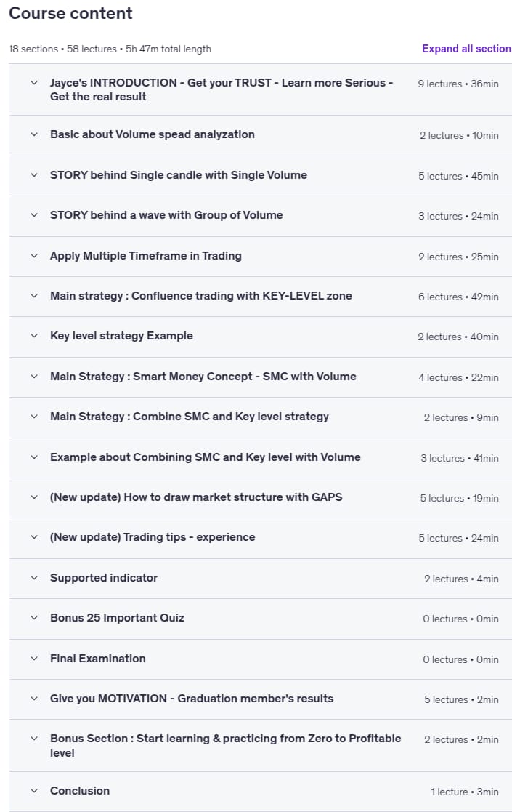Open Bonus Section Zero to Profitable level
Viewport: 512px width, 812px height.
[x=225, y=745]
